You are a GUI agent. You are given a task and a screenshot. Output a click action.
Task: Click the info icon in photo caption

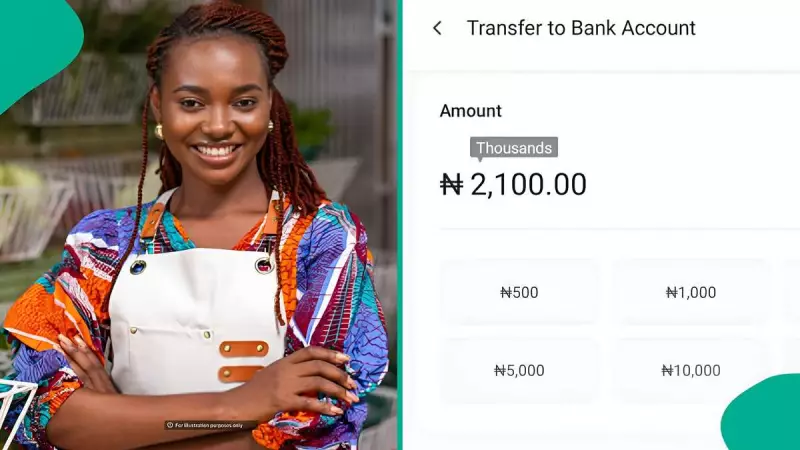170,425
